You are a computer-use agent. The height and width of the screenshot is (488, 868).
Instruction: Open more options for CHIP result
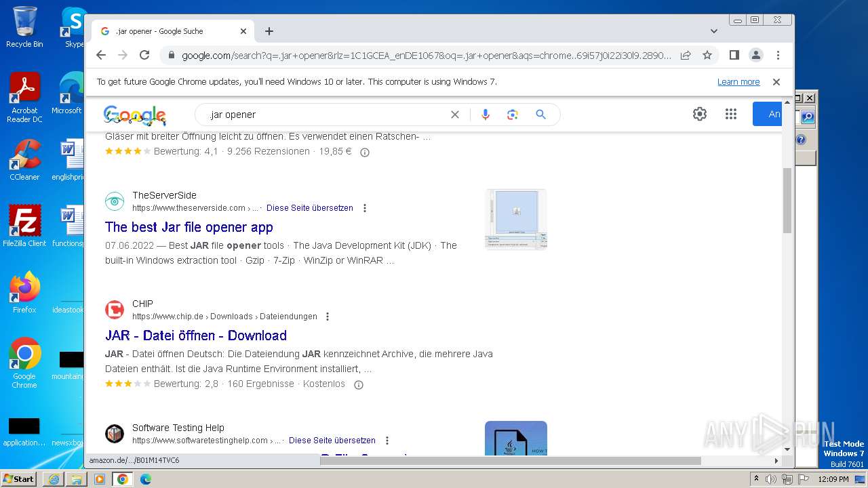pos(328,317)
